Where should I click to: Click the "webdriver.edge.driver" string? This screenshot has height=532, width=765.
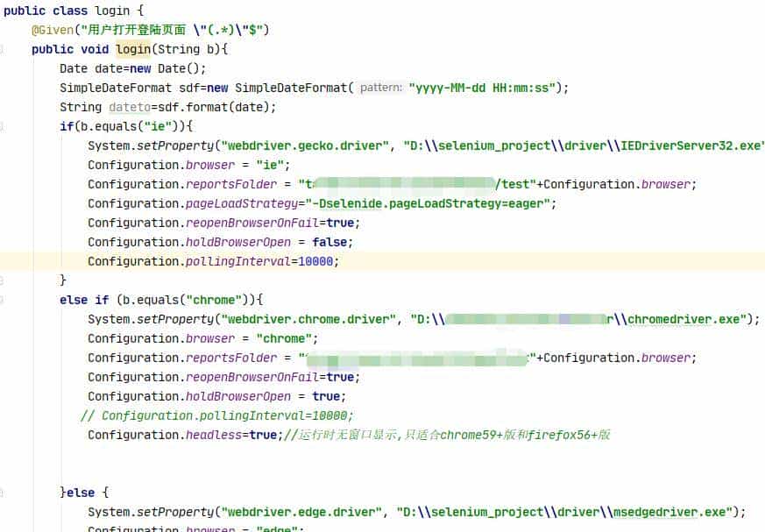click(x=301, y=512)
